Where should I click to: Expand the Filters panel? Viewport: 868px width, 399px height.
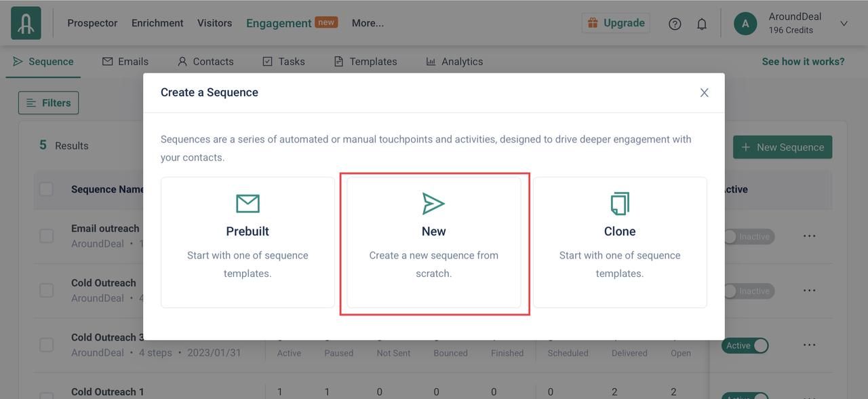(x=48, y=103)
